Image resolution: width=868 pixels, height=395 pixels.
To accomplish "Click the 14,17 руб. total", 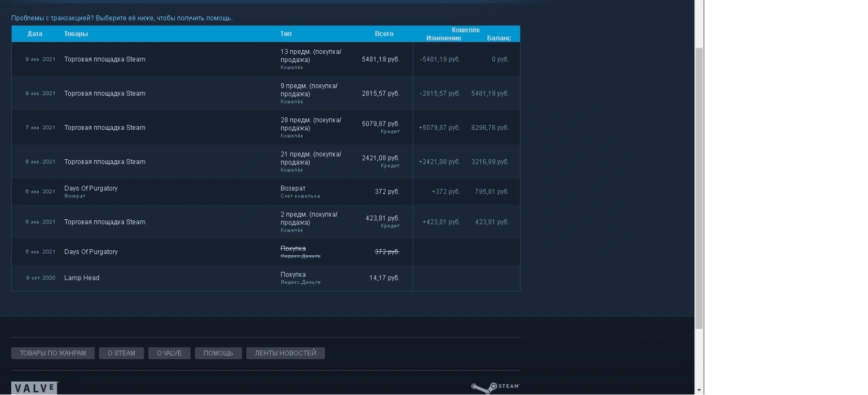I will 384,278.
